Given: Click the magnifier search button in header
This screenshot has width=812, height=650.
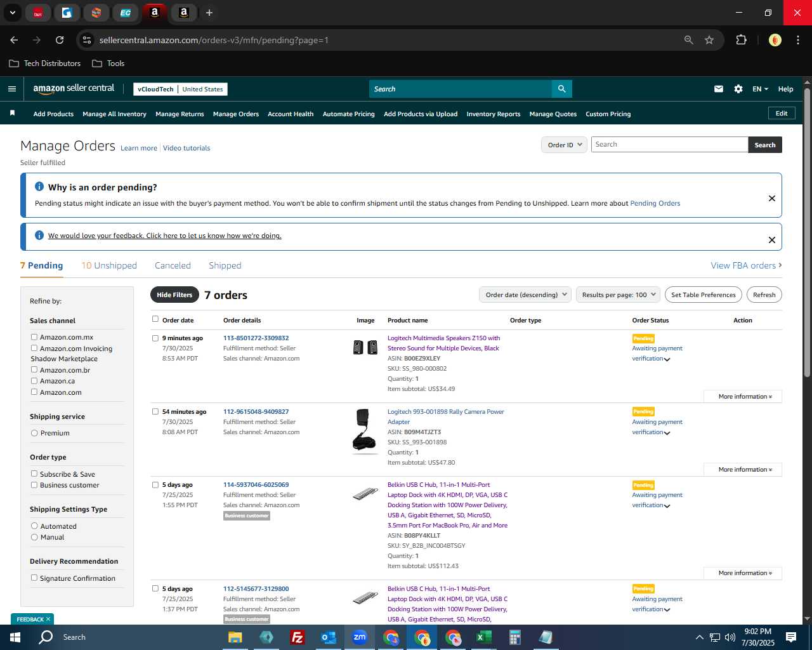Looking at the screenshot, I should [x=562, y=89].
